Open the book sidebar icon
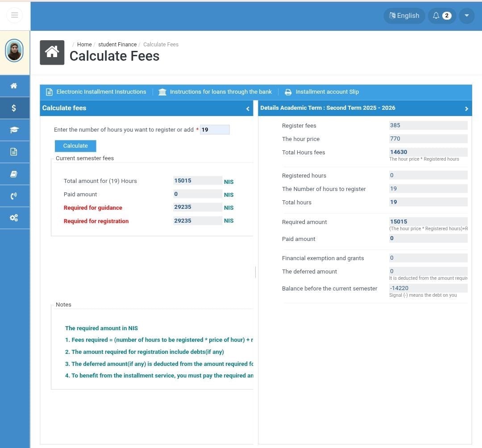Screen dimensions: 482x448 tap(14, 174)
